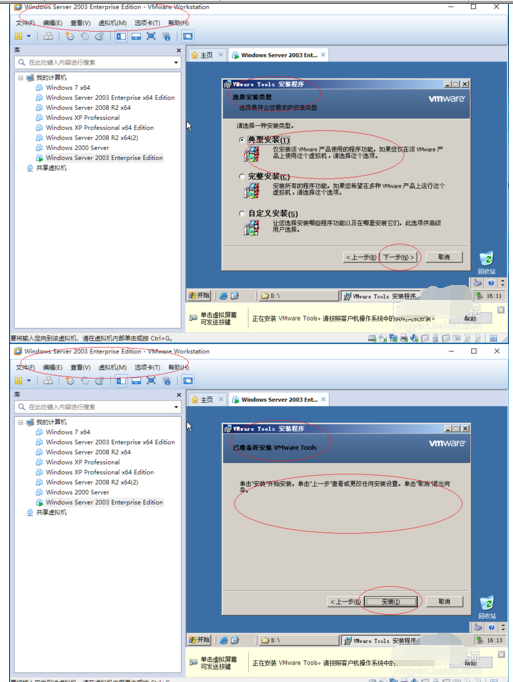
Task: Click the tray icon beside the 16:11 clock
Action: click(479, 296)
